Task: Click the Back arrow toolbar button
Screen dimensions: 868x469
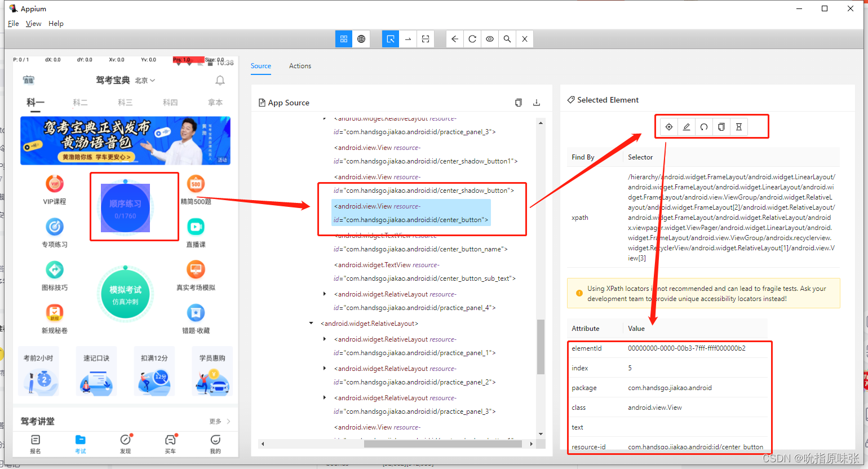Action: coord(455,39)
